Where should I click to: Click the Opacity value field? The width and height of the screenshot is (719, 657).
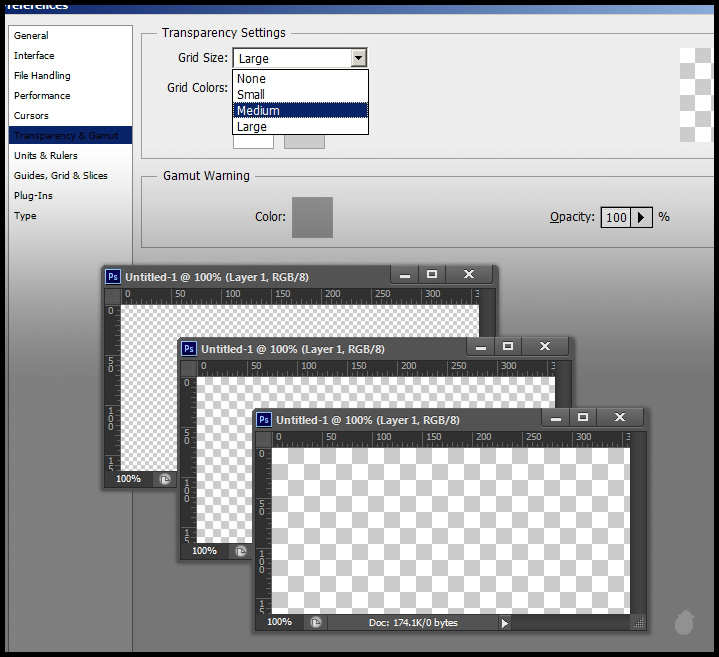[x=616, y=217]
